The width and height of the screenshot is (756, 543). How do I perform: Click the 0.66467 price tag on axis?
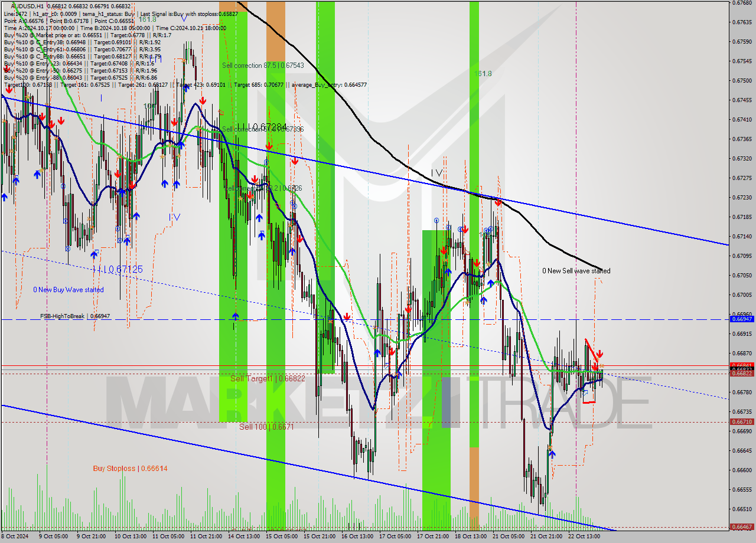[x=742, y=526]
